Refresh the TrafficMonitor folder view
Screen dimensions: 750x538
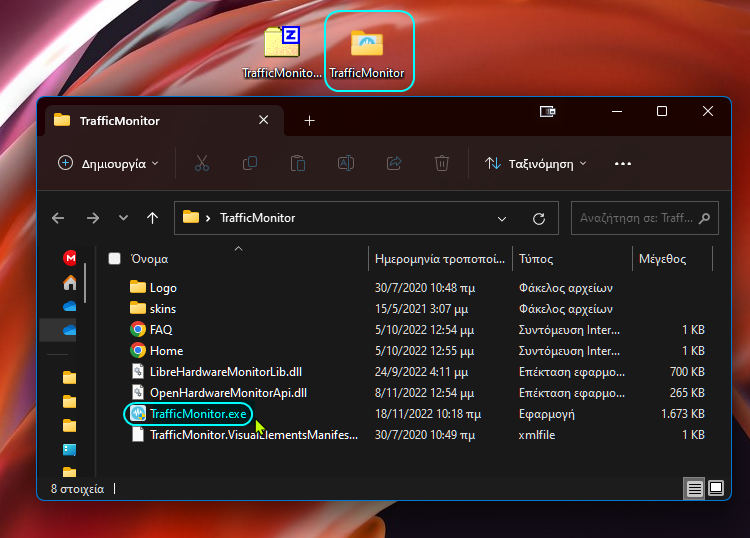[539, 219]
